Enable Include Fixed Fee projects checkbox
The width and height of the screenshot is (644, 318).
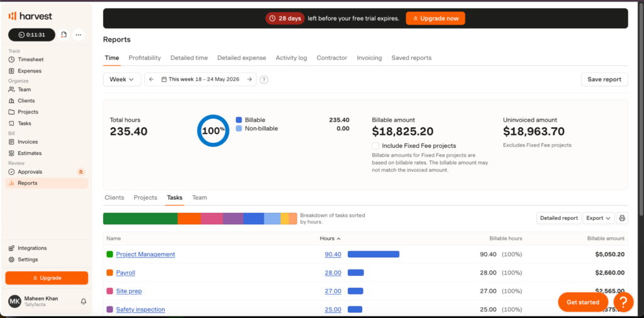pos(375,145)
